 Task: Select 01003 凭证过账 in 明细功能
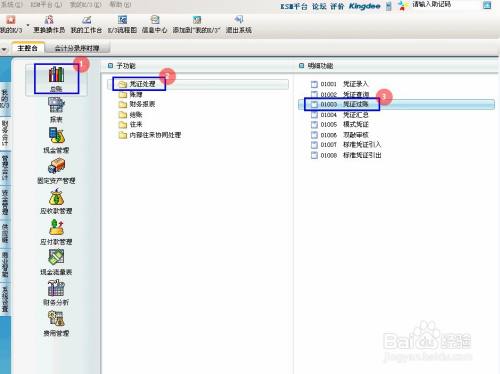coord(396,104)
